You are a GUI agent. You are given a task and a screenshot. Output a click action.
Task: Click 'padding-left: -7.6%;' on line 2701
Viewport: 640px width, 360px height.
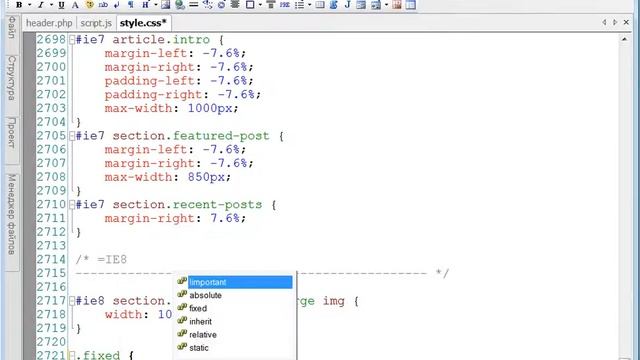179,81
